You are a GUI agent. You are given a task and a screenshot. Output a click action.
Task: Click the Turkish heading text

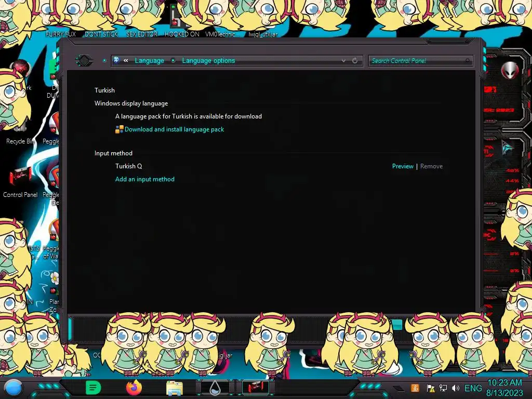tap(104, 90)
